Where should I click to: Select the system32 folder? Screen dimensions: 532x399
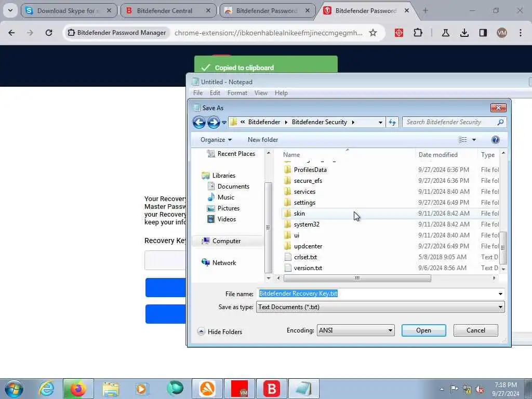pyautogui.click(x=307, y=224)
